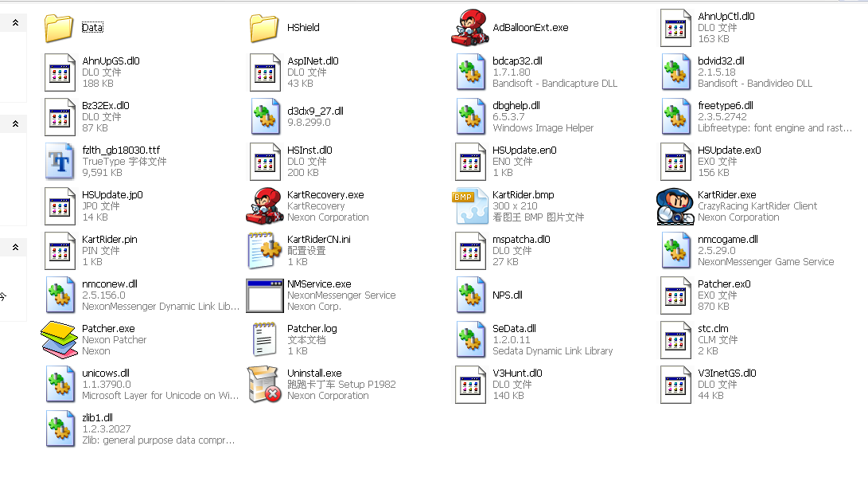The height and width of the screenshot is (485, 868).
Task: Select the AhnUpGS.dl0 file icon
Action: click(x=60, y=72)
